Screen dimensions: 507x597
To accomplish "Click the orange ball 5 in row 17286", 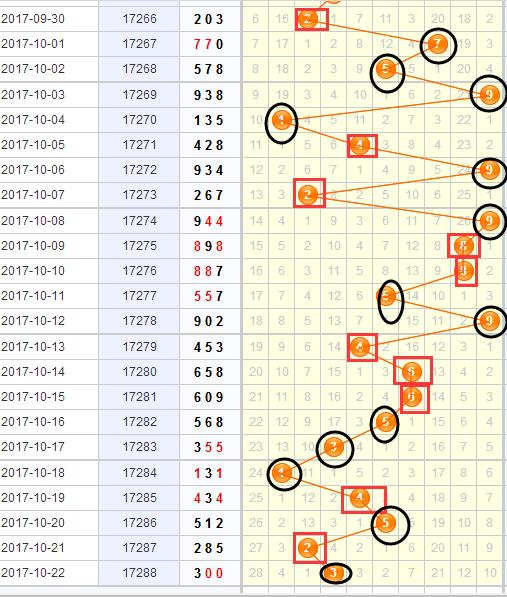I will click(385, 523).
